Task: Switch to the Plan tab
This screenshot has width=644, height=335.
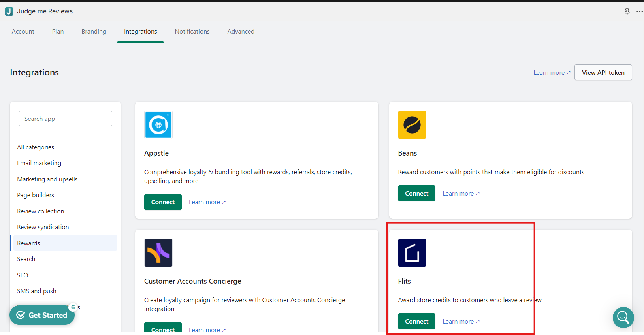Action: pyautogui.click(x=58, y=32)
